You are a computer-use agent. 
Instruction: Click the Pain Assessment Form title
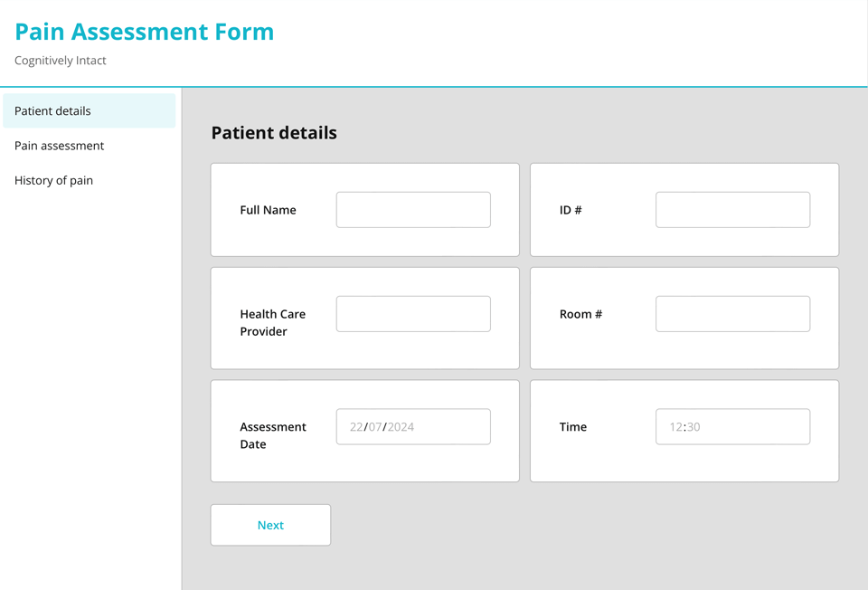point(145,32)
